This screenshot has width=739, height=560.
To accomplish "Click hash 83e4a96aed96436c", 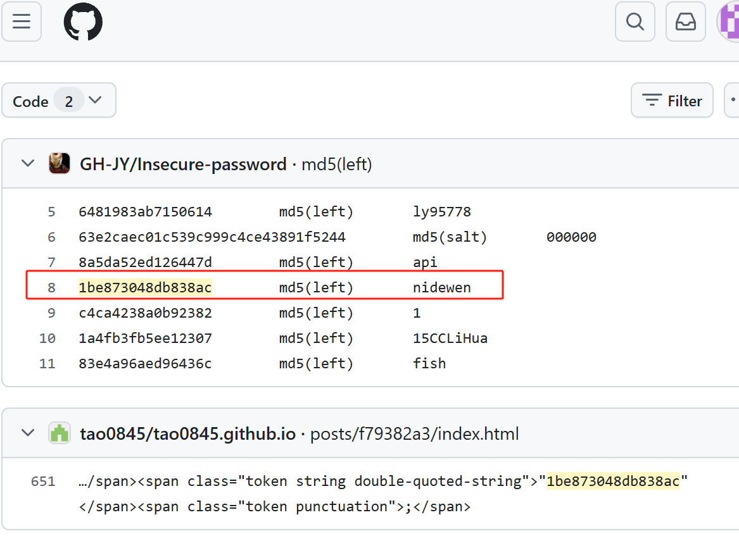I will pyautogui.click(x=145, y=364).
